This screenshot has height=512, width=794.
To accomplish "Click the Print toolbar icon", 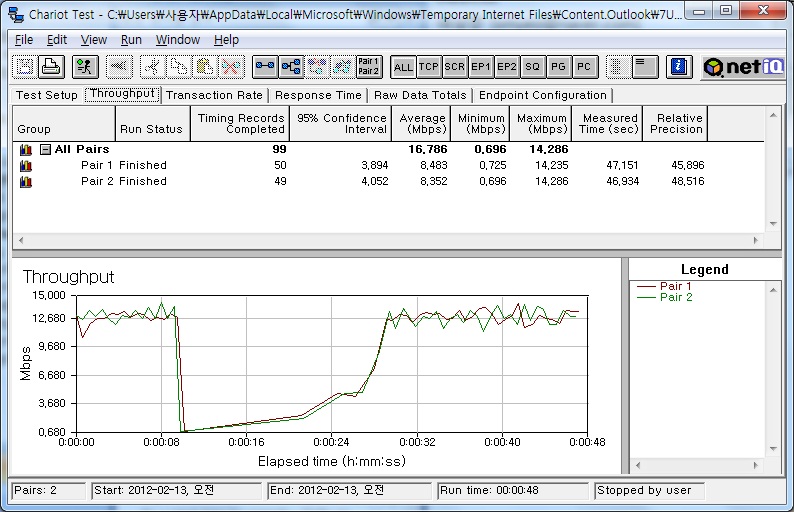I will pos(51,67).
